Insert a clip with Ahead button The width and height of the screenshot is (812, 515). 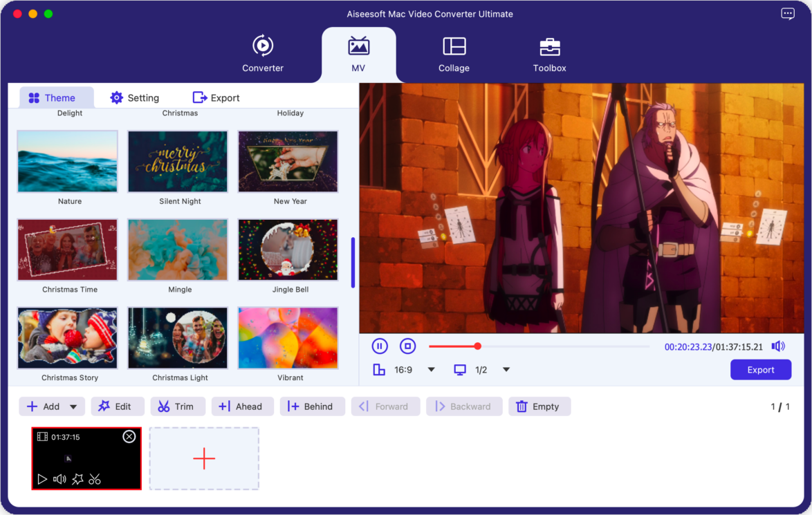pyautogui.click(x=242, y=406)
